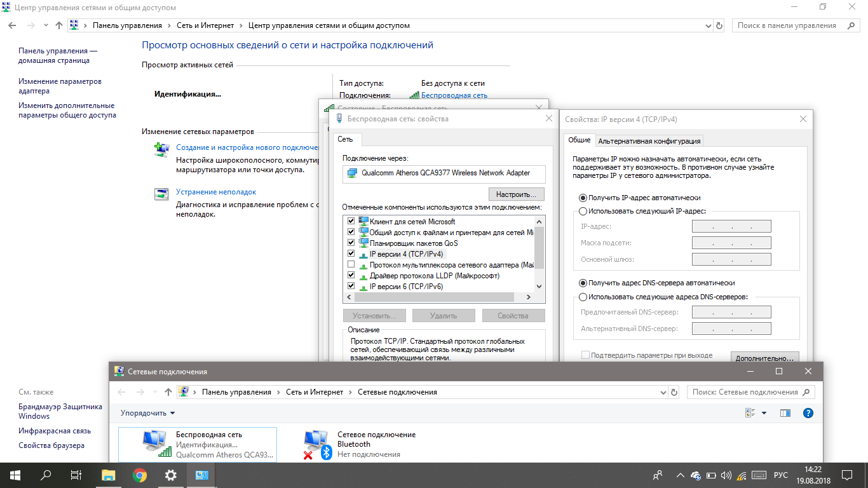Viewport: 868px width, 488px height.
Task: Open Беспроводная сеть connection link
Action: 454,95
